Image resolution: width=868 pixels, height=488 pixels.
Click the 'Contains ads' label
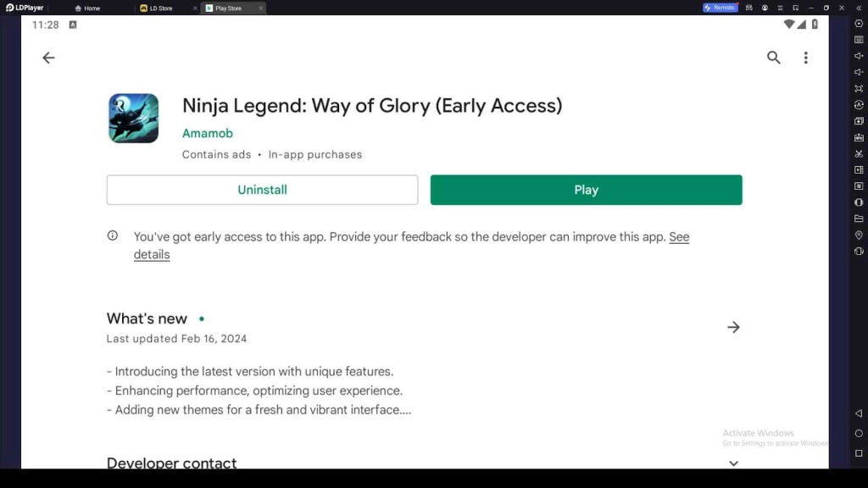point(216,154)
